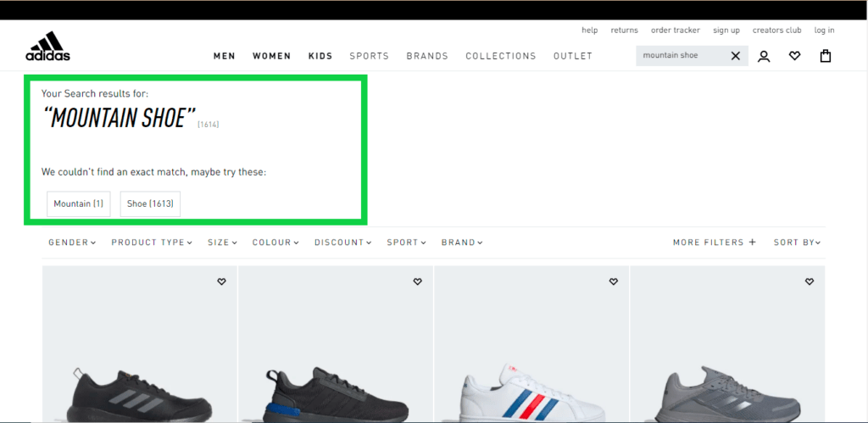Open the Women menu
The height and width of the screenshot is (423, 868).
pos(272,56)
